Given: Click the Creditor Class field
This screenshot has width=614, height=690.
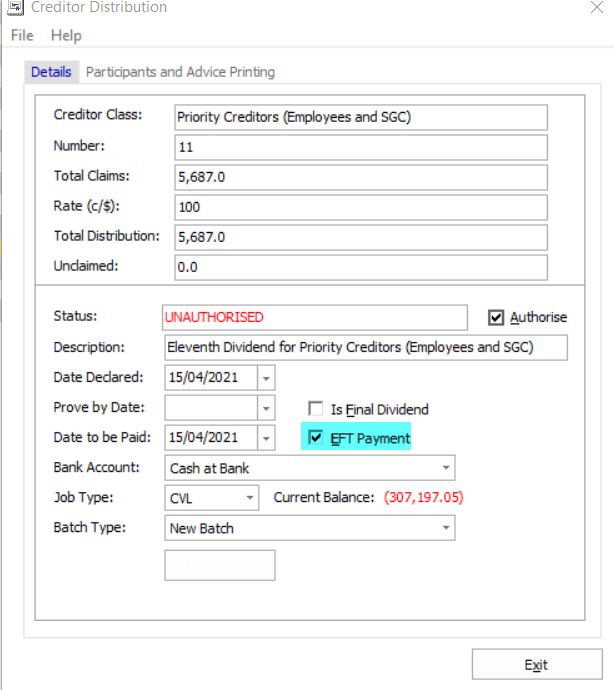Looking at the screenshot, I should click(360, 117).
